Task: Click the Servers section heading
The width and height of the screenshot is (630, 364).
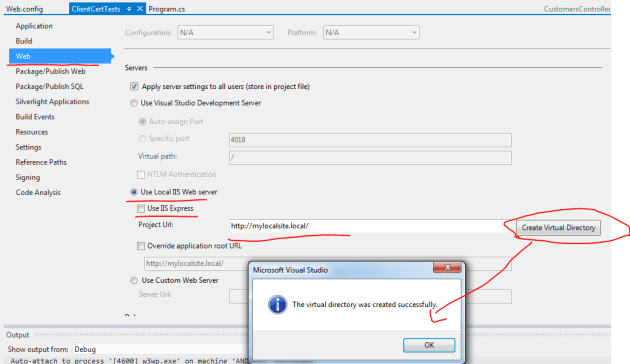Action: pyautogui.click(x=136, y=68)
